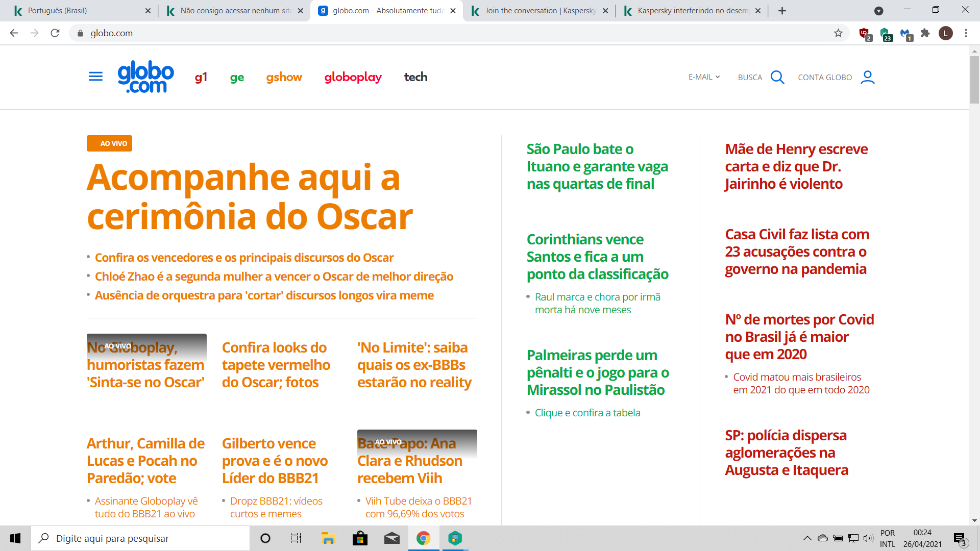Open Kaspersky app in taskbar

[x=455, y=538]
